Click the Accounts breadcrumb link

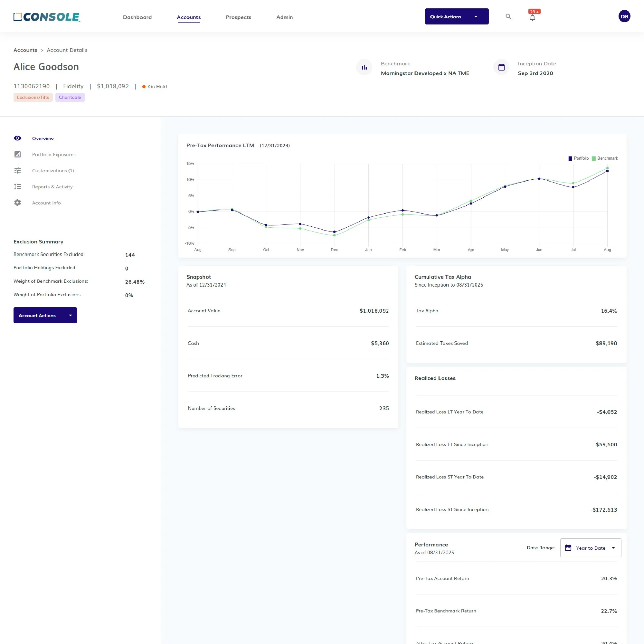(x=25, y=50)
